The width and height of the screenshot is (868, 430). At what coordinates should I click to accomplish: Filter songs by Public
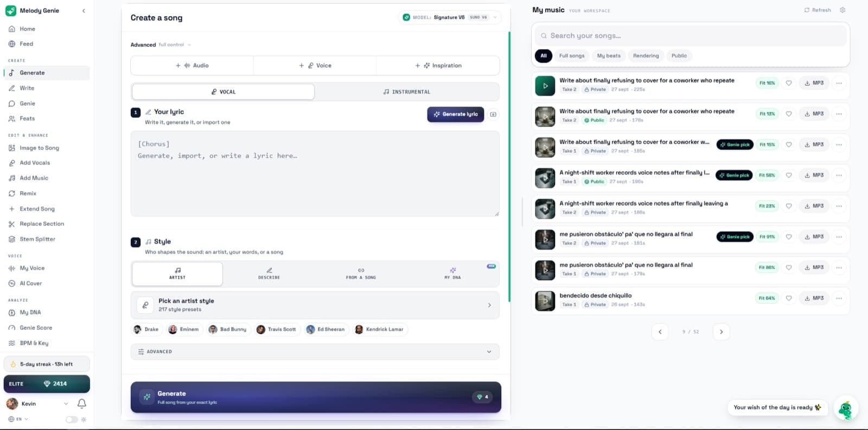679,55
